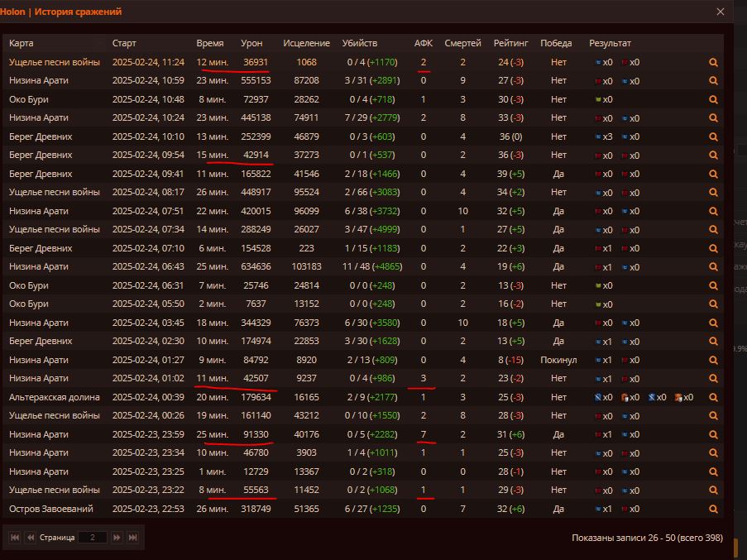View details of Берег Древних 09:41 battle
The height and width of the screenshot is (560, 747).
713,174
